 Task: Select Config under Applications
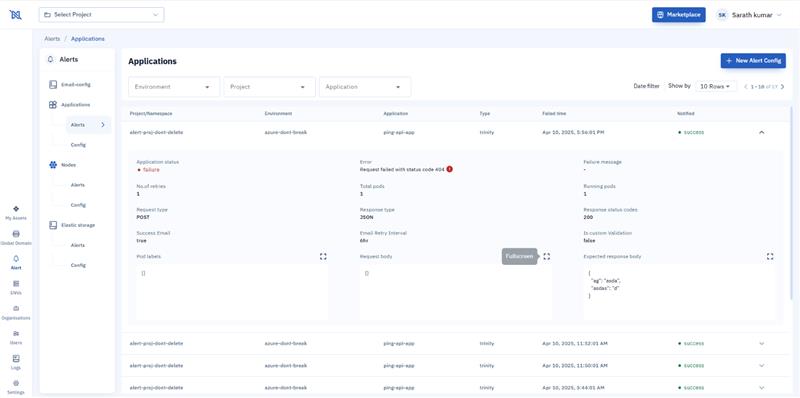coord(78,145)
